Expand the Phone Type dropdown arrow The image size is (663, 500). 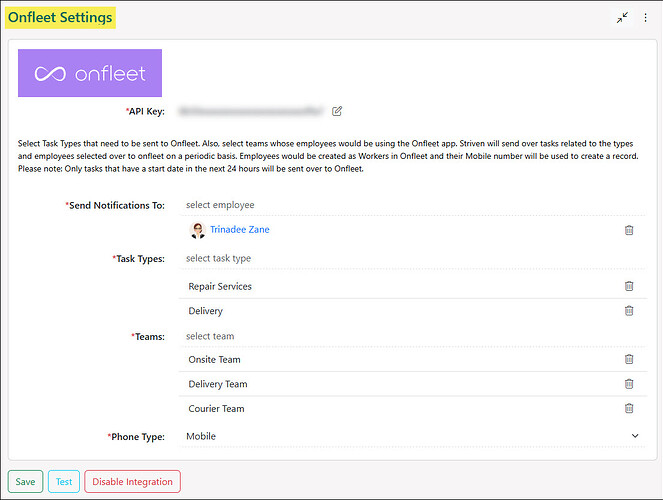pos(635,436)
